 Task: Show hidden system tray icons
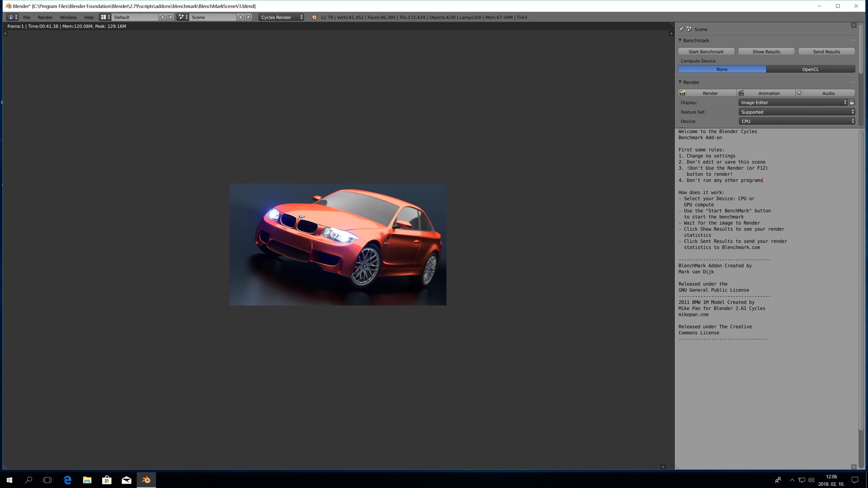pyautogui.click(x=792, y=480)
